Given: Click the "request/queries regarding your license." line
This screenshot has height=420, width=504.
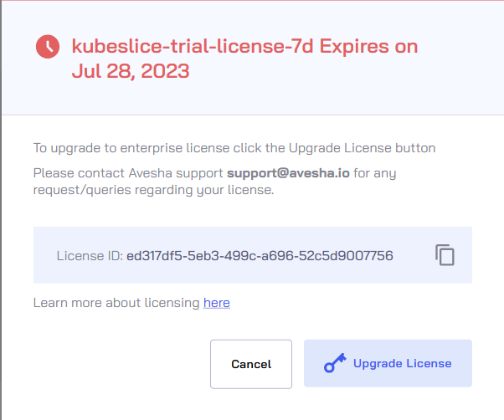Looking at the screenshot, I should (154, 190).
